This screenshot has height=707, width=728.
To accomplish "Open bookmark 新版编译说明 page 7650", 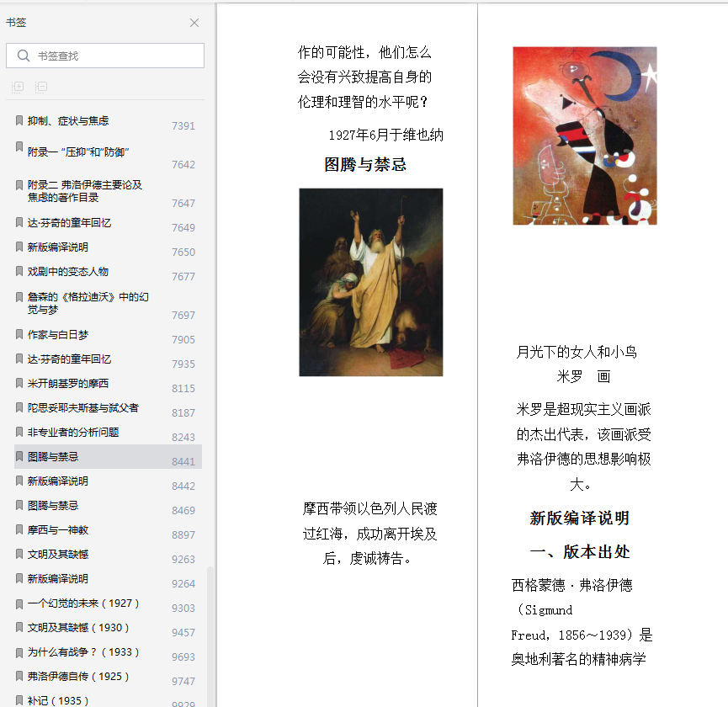I will pos(57,247).
